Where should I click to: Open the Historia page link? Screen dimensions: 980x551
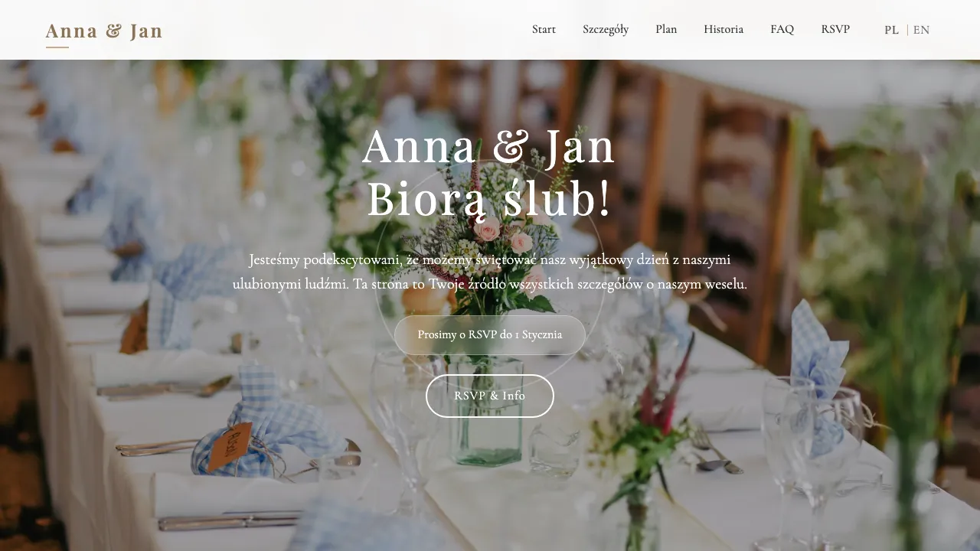[724, 29]
